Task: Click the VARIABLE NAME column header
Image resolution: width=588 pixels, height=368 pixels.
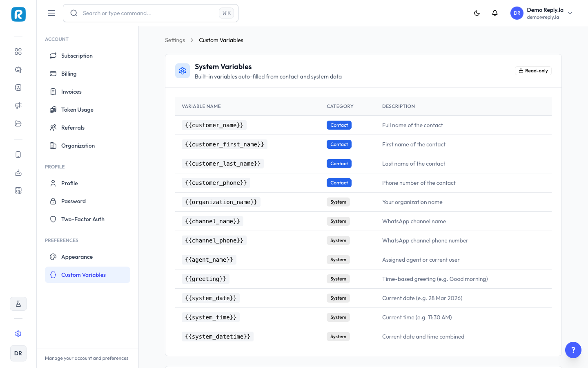Action: coord(201,106)
